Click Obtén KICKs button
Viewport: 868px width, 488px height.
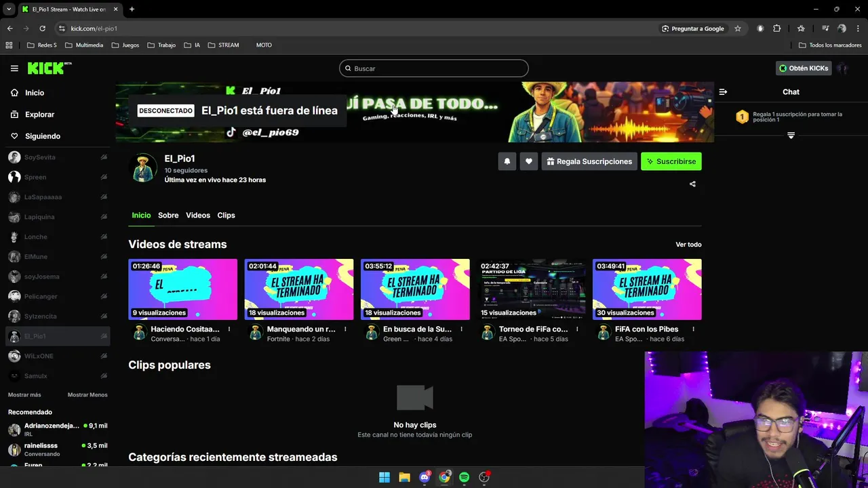pos(804,68)
